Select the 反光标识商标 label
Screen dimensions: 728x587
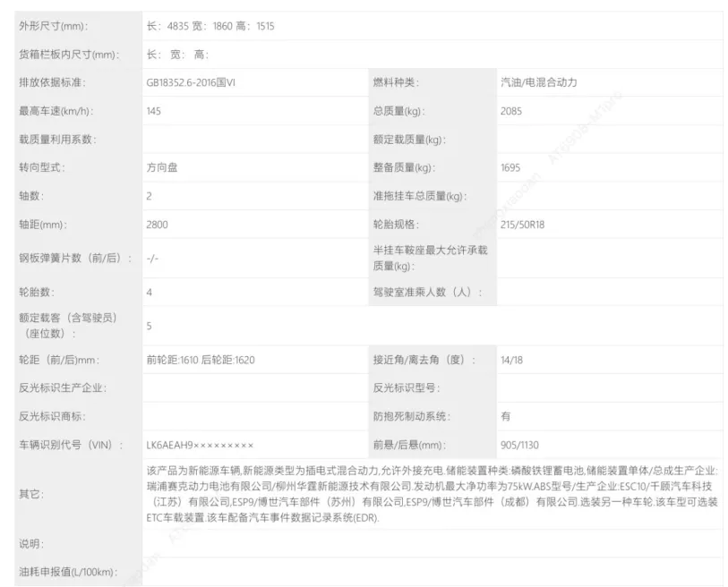[53, 416]
